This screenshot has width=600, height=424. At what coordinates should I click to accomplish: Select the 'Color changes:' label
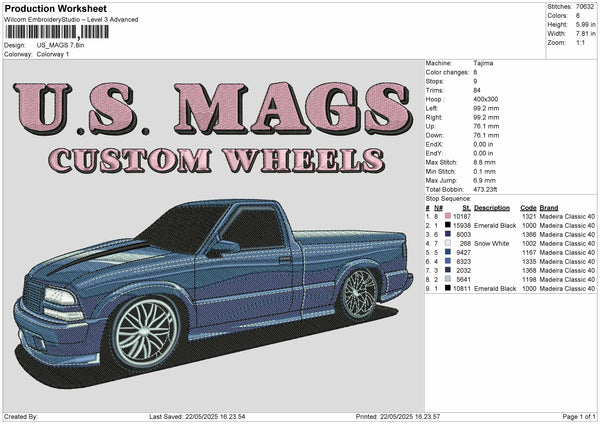tap(447, 72)
